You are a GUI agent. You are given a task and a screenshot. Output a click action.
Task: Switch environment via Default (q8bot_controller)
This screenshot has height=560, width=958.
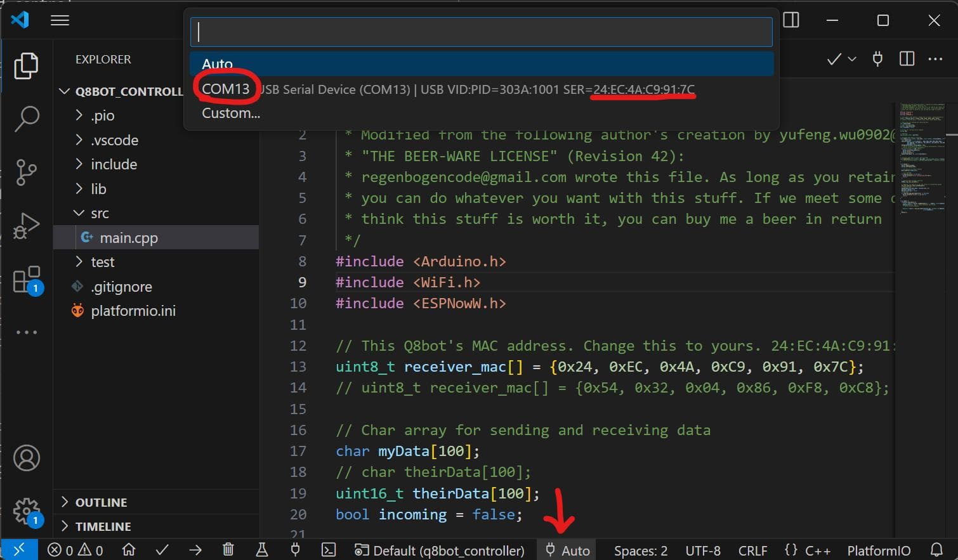440,550
